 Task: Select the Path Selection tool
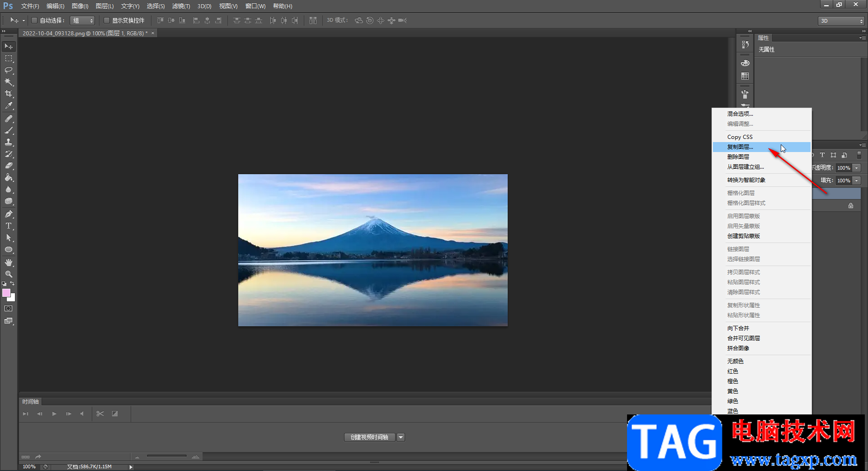pos(9,238)
